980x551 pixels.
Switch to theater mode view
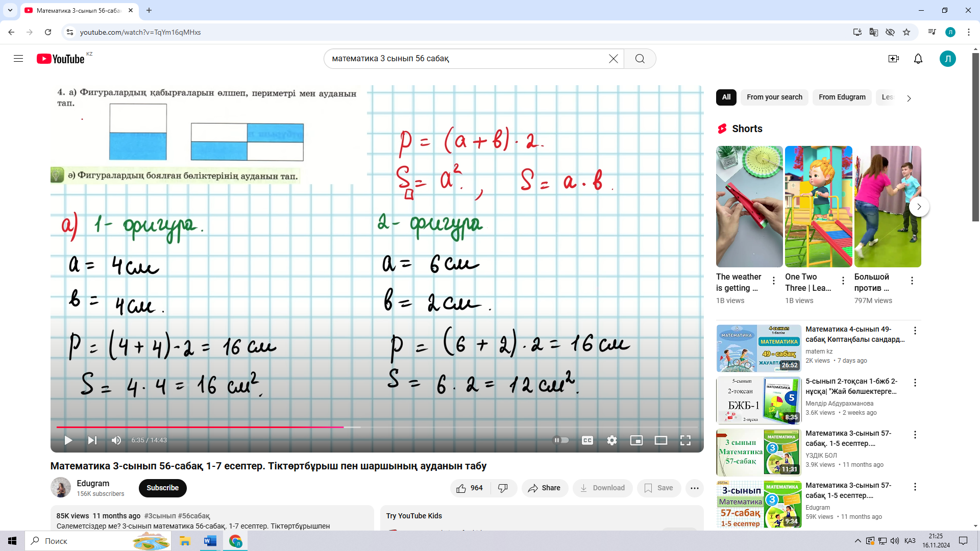point(660,440)
